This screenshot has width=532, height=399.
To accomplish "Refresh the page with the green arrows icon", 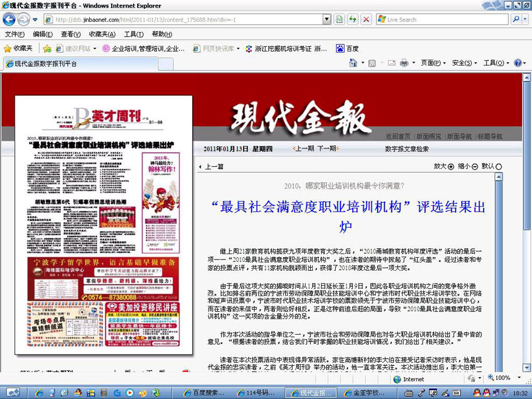I will point(353,20).
